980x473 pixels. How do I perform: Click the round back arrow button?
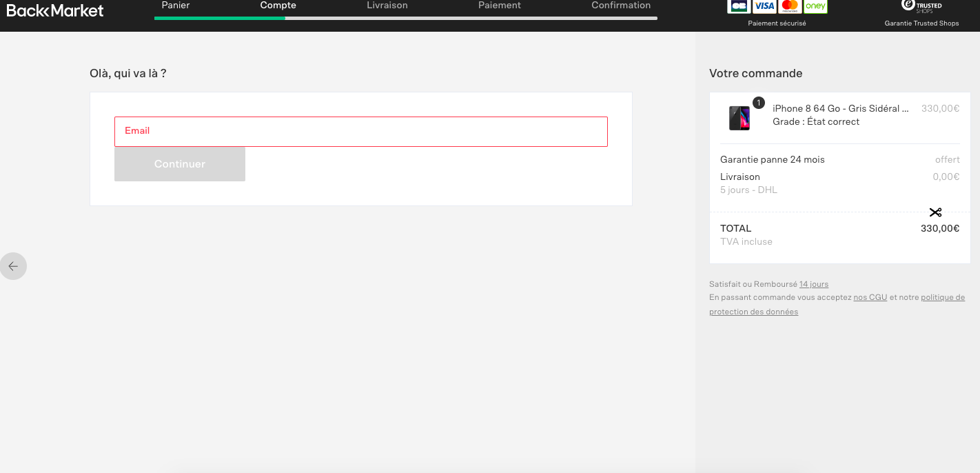click(13, 266)
